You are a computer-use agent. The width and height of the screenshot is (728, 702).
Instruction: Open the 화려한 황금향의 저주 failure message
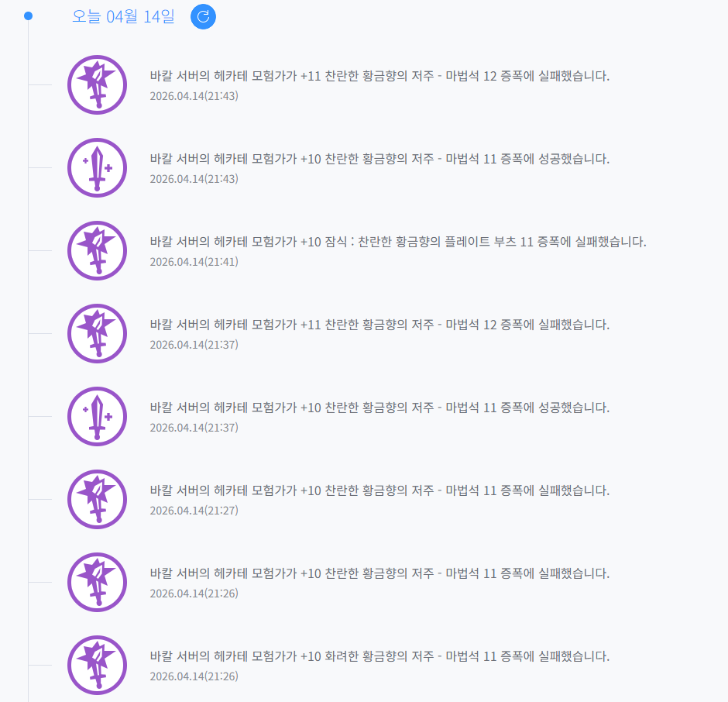pyautogui.click(x=379, y=656)
